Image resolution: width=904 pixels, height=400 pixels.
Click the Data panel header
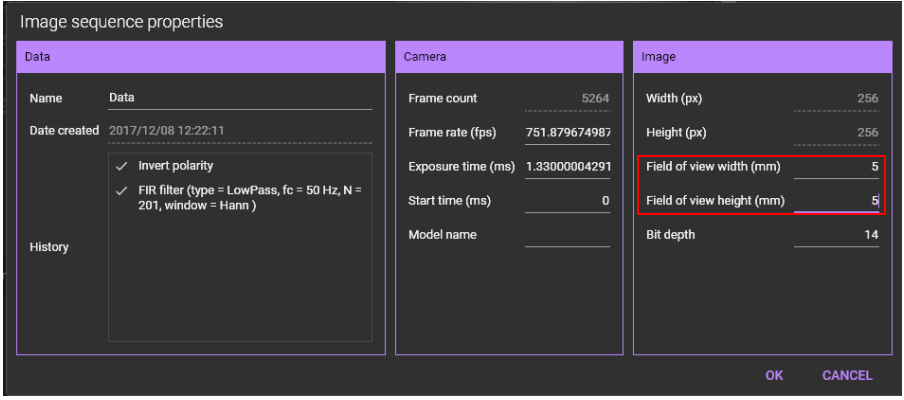(x=200, y=57)
